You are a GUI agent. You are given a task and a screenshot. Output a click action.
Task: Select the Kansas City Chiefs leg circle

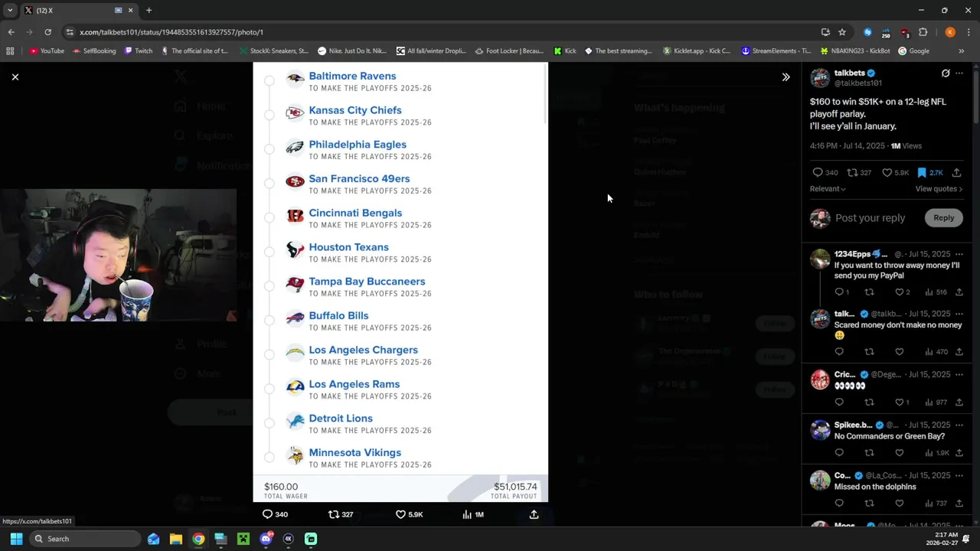coord(269,115)
